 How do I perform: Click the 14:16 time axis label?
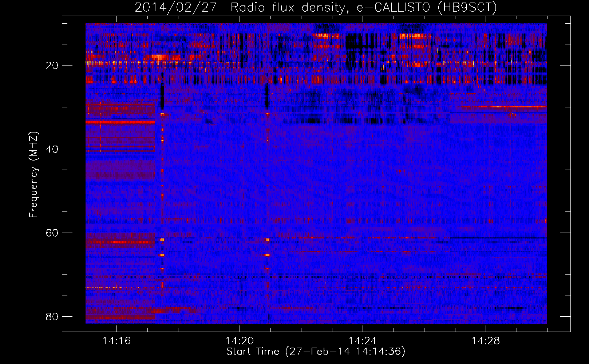[116, 341]
